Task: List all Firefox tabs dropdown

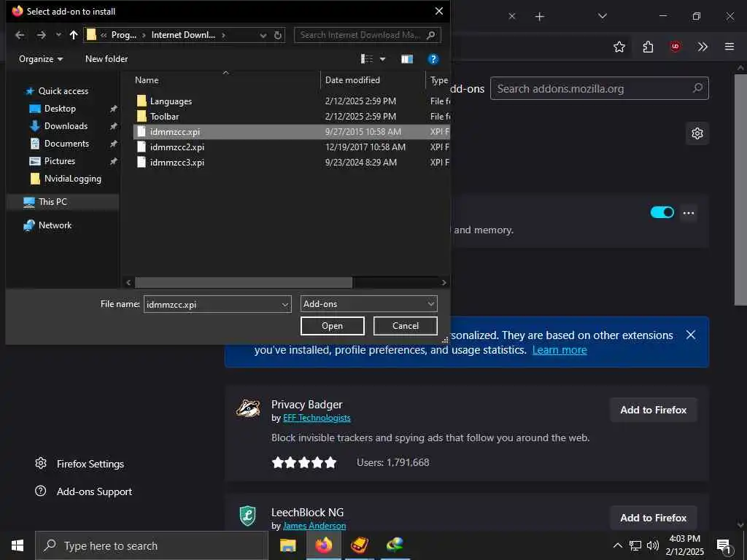Action: click(602, 16)
